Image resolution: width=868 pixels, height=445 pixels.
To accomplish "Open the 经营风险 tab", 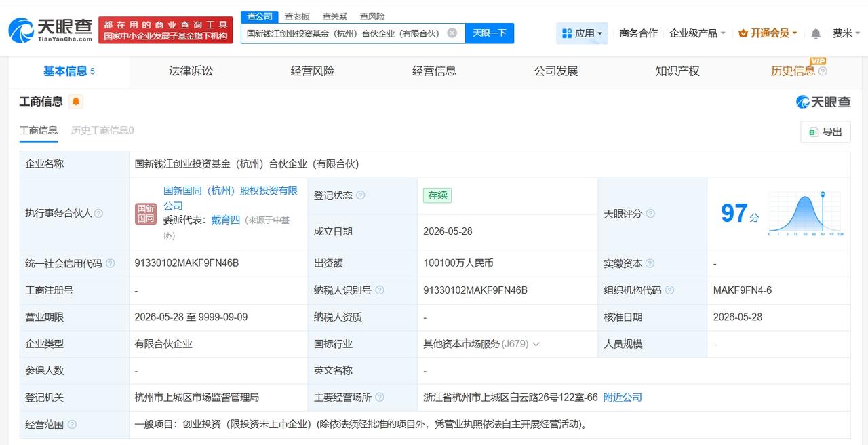I will click(313, 71).
